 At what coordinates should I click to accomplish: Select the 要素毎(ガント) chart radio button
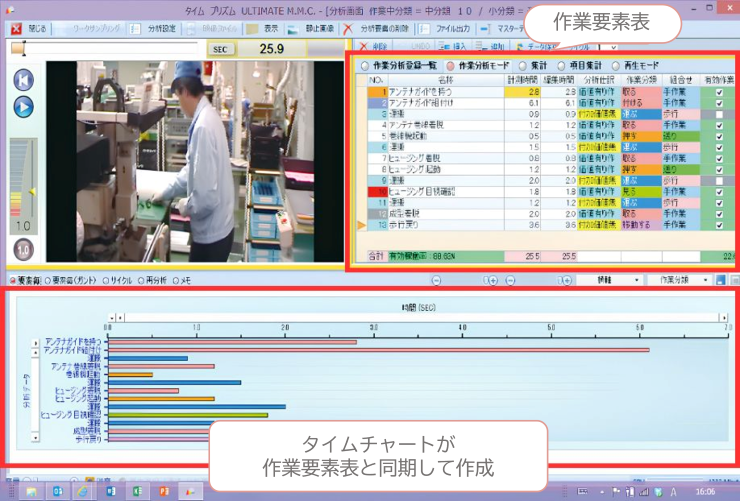point(47,281)
